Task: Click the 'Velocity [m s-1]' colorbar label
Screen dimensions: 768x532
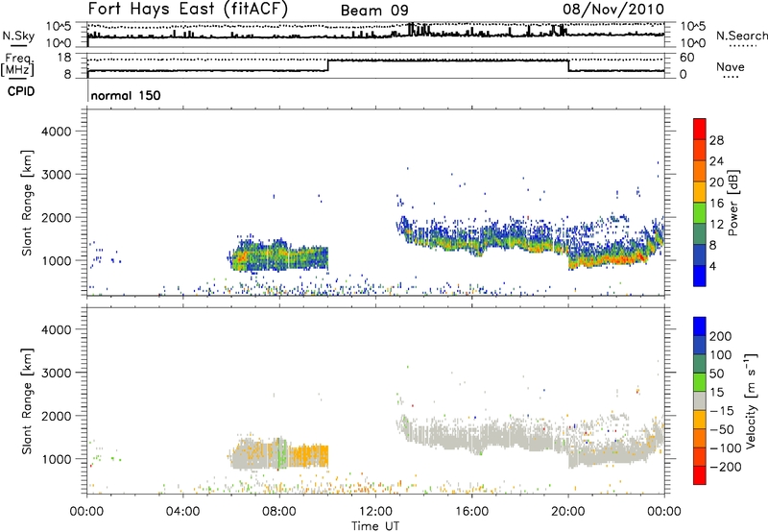Action: (751, 400)
